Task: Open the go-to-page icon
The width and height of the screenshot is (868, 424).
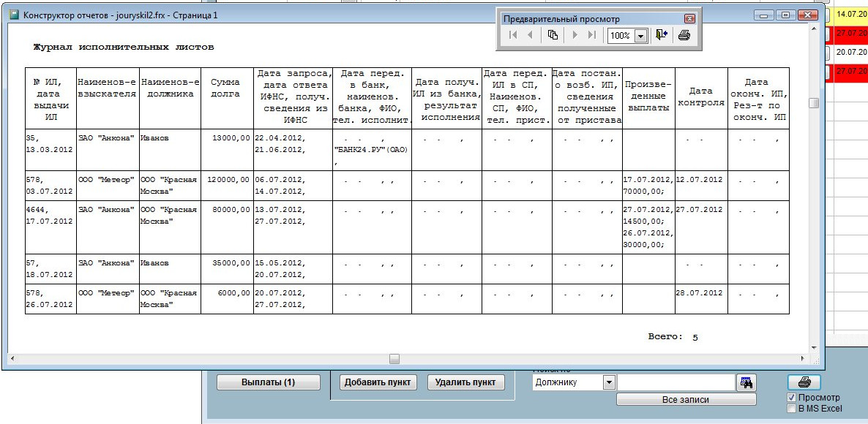Action: pos(553,35)
